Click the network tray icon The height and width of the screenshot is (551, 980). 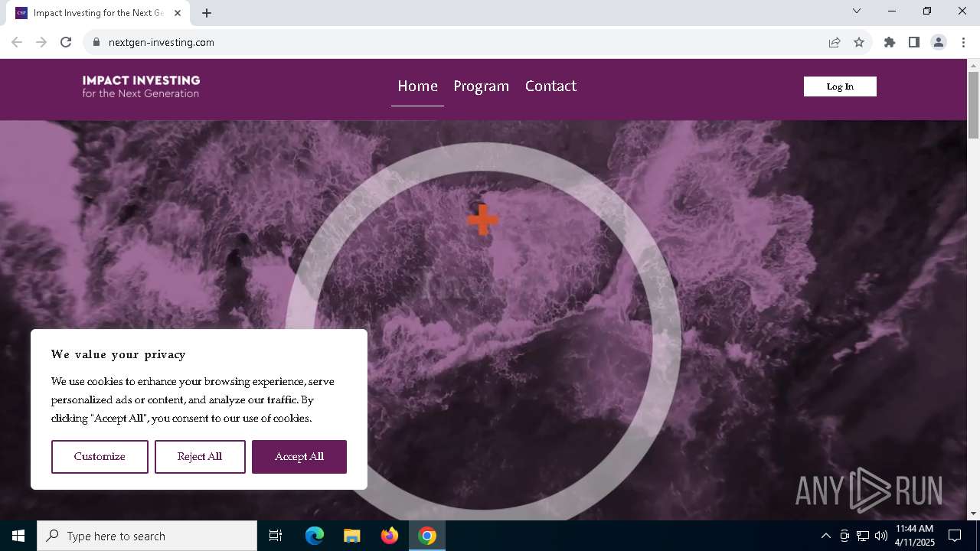[863, 536]
